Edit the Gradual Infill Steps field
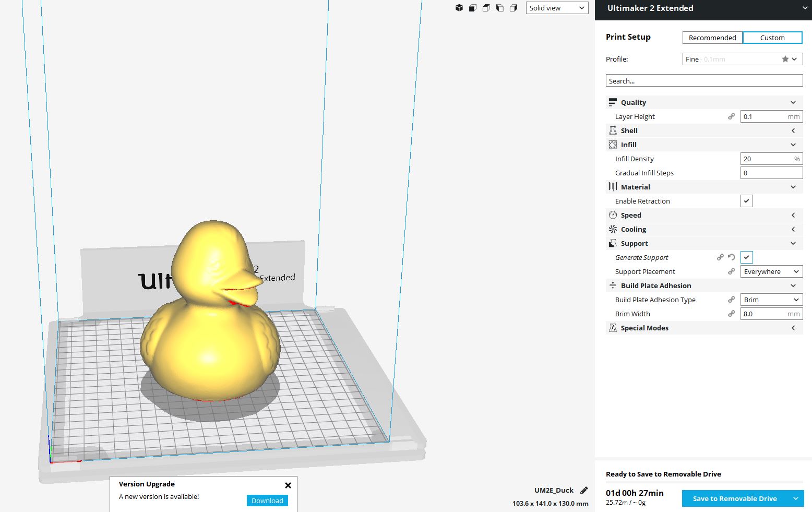This screenshot has width=812, height=512. [x=771, y=173]
